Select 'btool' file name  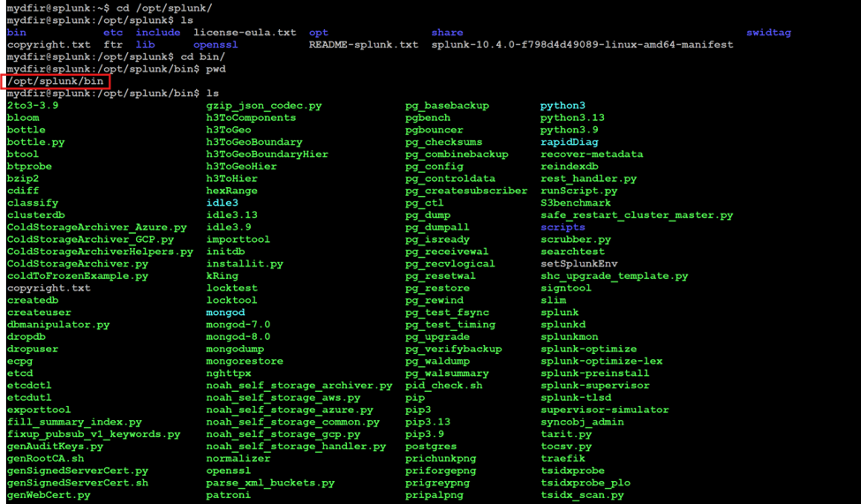[23, 154]
